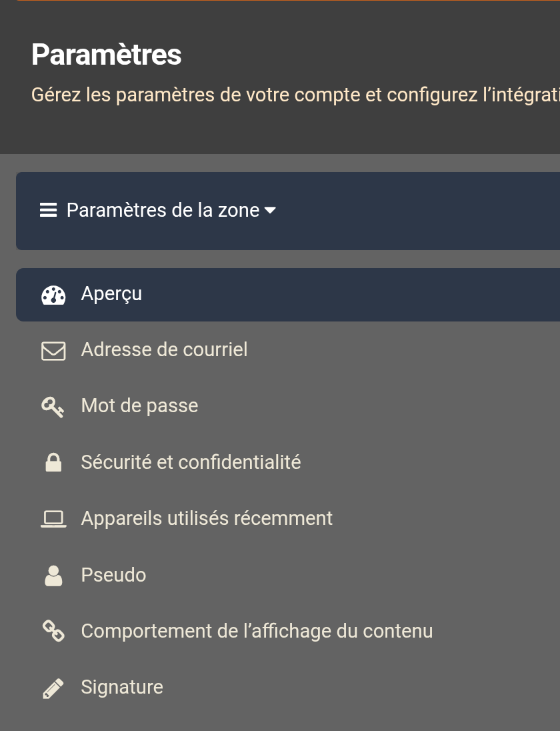Click the key icon for password
The height and width of the screenshot is (731, 560).
pos(53,407)
